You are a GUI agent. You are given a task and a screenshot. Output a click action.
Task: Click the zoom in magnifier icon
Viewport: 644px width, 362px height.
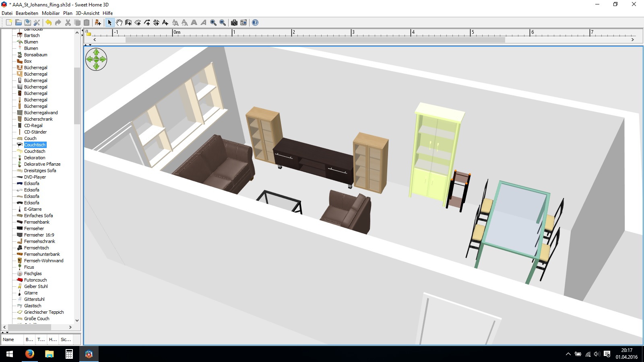(213, 23)
